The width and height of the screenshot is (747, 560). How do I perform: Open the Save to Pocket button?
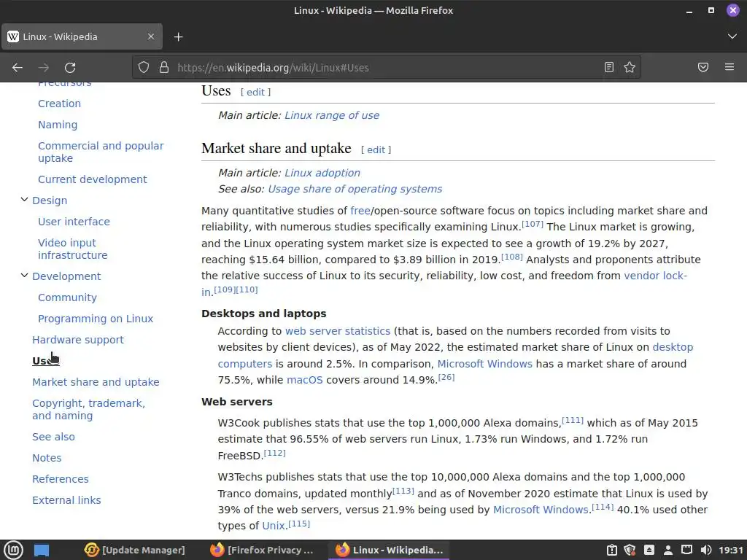tap(703, 67)
